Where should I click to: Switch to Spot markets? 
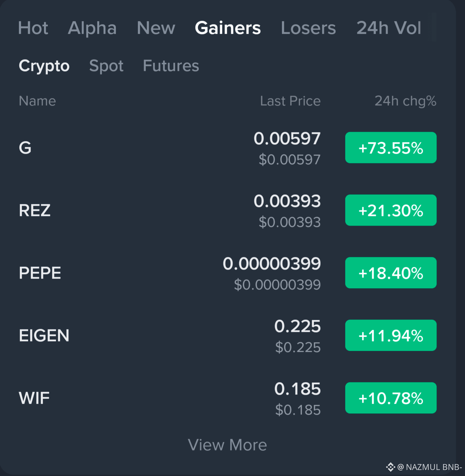(x=106, y=66)
